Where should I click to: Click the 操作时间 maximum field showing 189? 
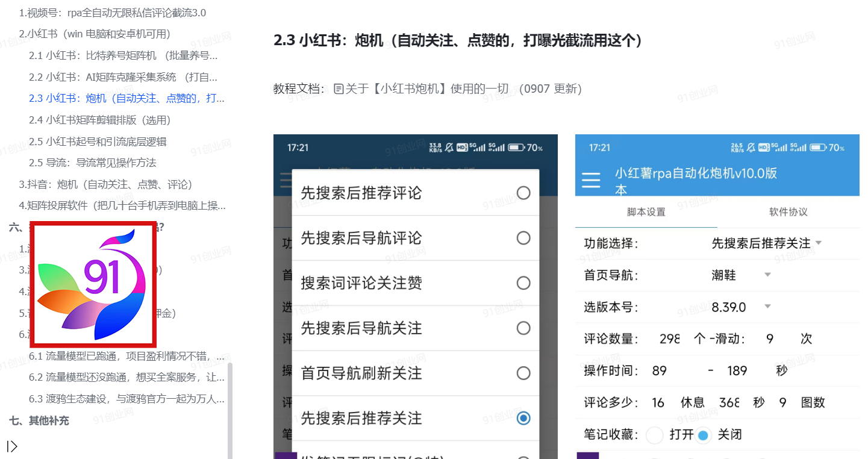pos(737,371)
